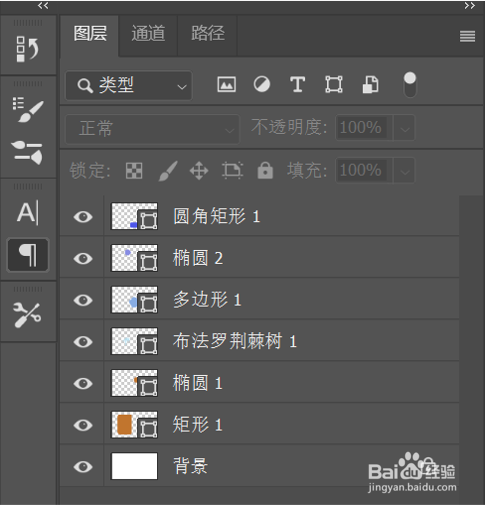The height and width of the screenshot is (505, 485).
Task: Lock transparent pixels checkerboard icon
Action: 134,171
